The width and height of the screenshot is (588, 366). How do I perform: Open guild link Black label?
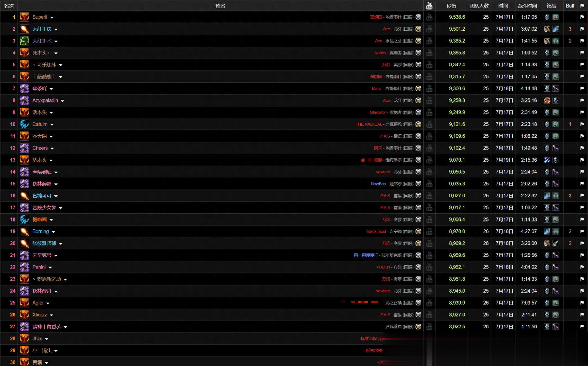(x=376, y=231)
